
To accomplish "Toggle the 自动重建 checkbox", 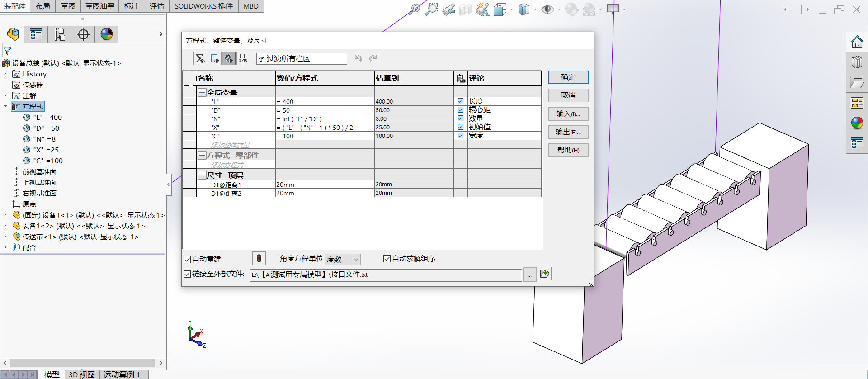I will (187, 260).
